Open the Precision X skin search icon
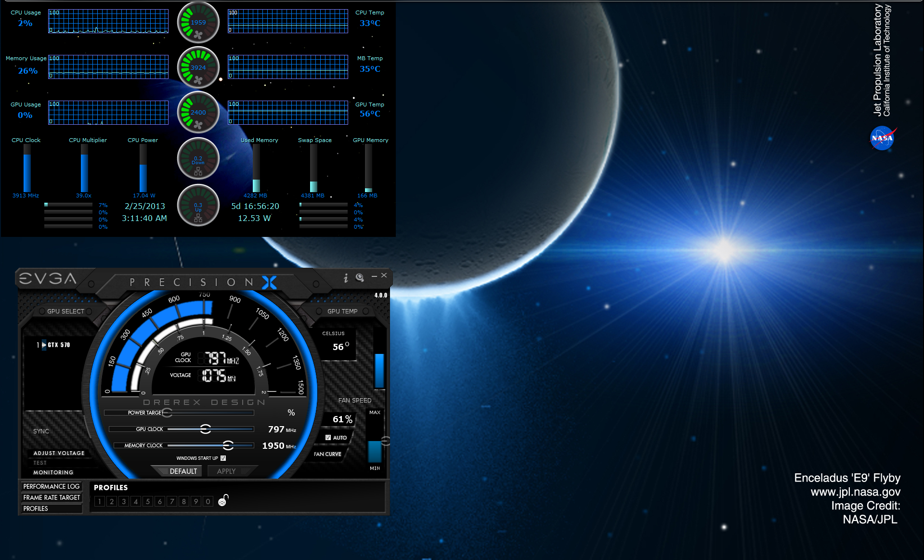The width and height of the screenshot is (924, 560). (x=360, y=277)
